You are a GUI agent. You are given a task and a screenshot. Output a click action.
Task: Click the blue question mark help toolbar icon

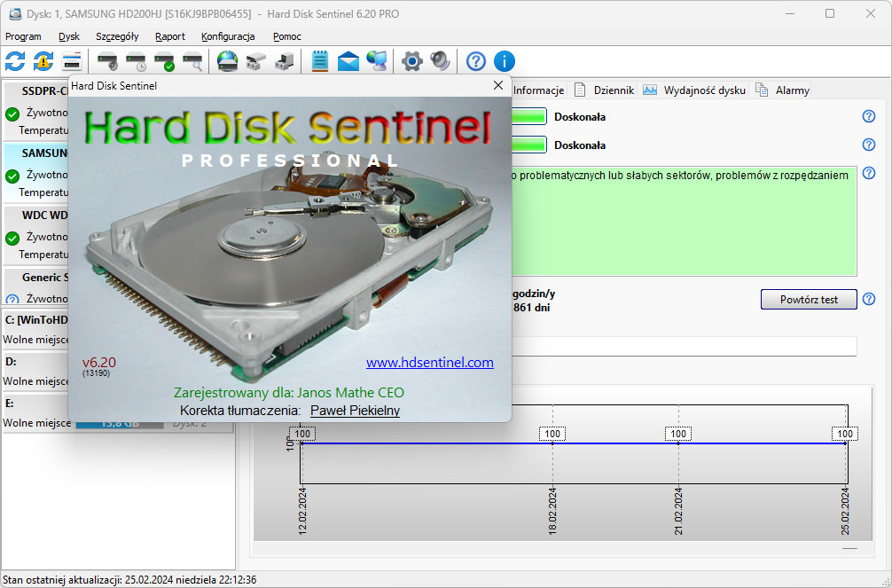point(476,61)
